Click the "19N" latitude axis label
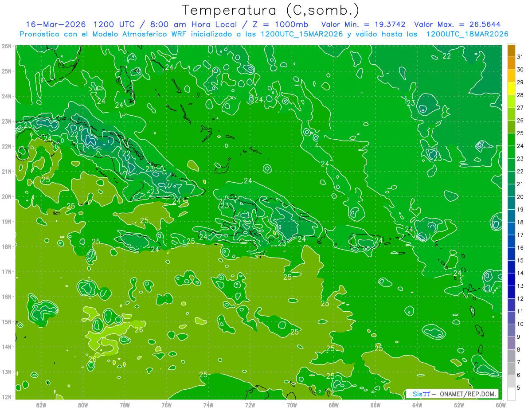Viewport: 532px width, 411px height. click(6, 222)
